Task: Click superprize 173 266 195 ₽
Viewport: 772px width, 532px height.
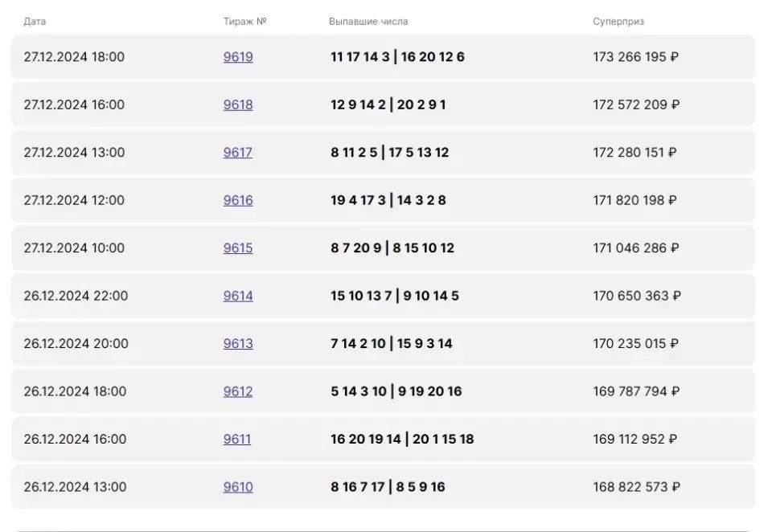Action: (x=635, y=57)
